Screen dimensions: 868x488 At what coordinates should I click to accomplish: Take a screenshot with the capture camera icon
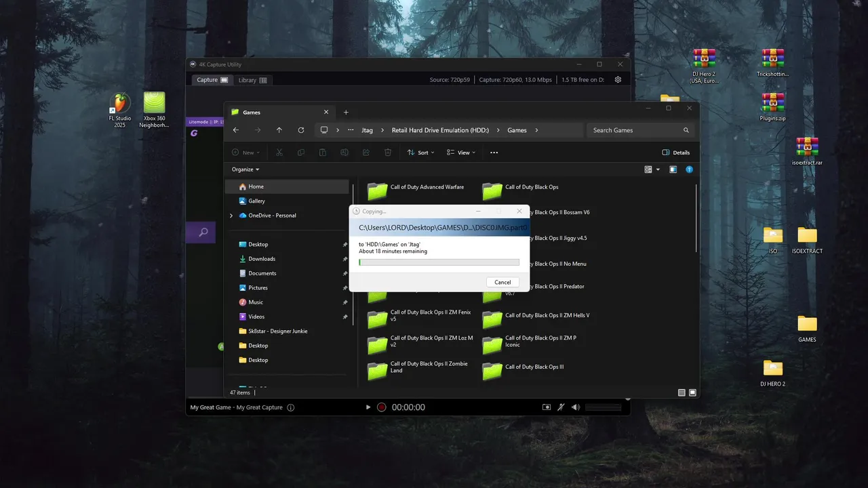(547, 407)
